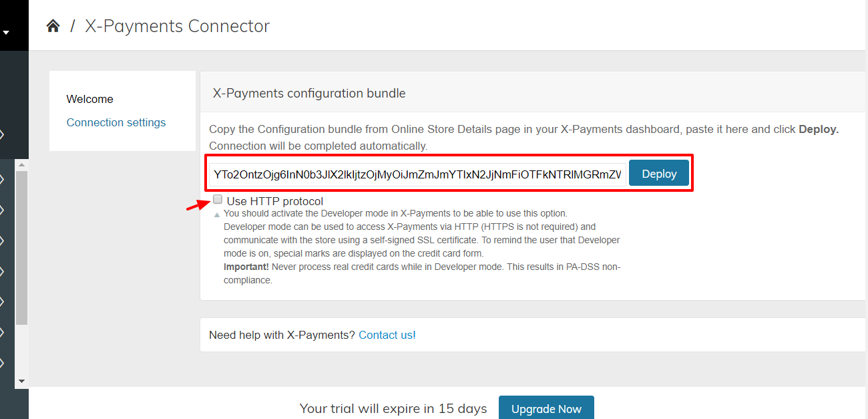Click the X-Payments Connector breadcrumb title

(x=178, y=26)
